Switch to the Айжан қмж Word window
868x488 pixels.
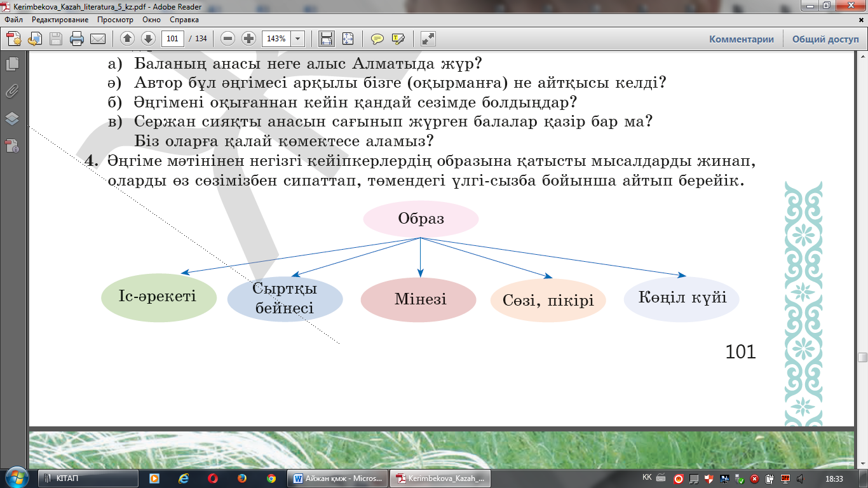tap(337, 478)
